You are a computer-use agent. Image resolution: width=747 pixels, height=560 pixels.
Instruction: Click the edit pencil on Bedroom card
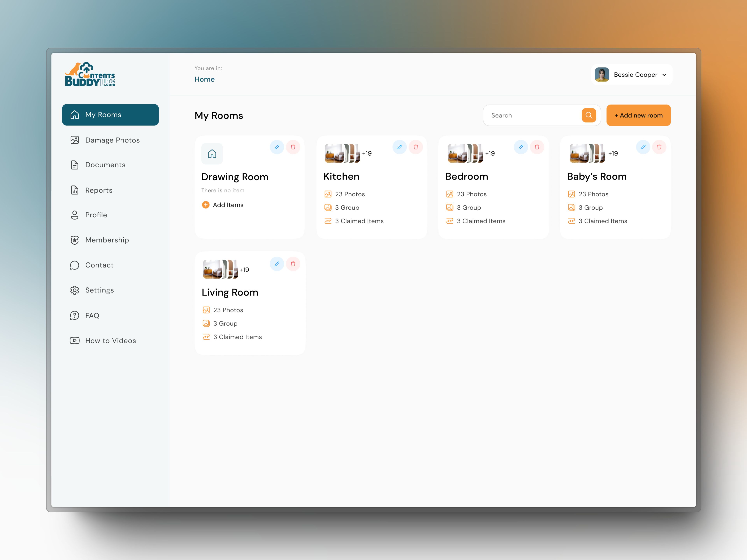[521, 147]
